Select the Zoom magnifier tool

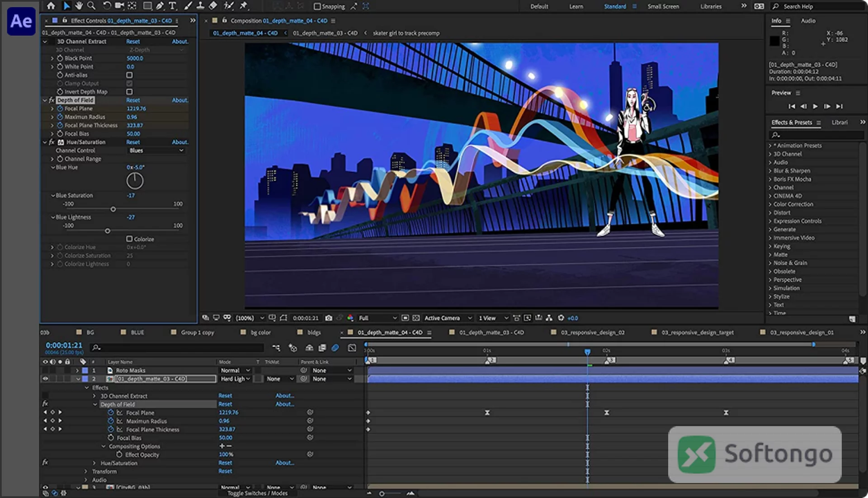pos(91,6)
